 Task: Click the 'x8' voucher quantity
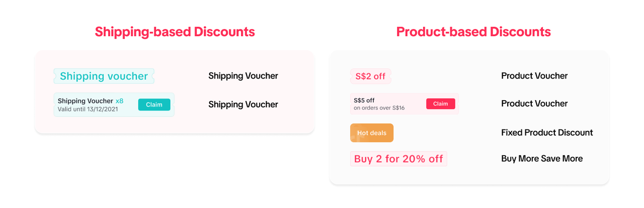pyautogui.click(x=119, y=101)
